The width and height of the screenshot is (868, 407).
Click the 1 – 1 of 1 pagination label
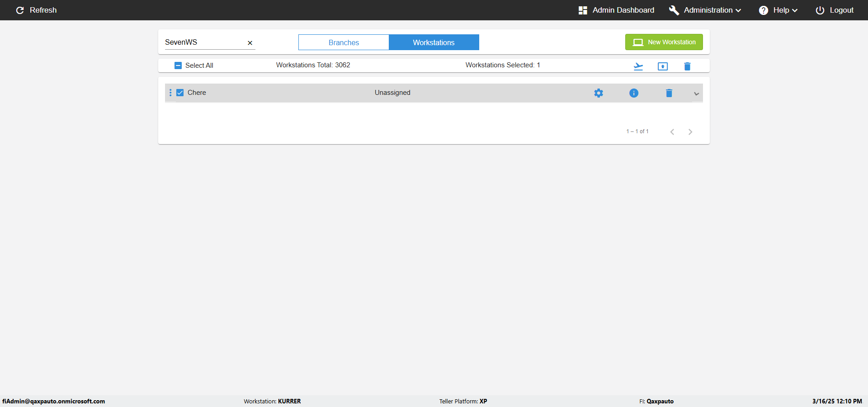[637, 131]
